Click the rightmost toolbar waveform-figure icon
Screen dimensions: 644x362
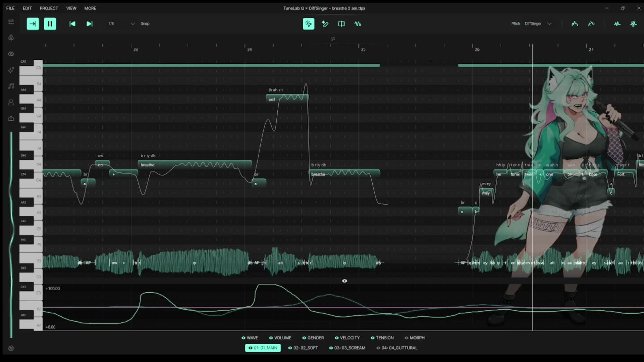pyautogui.click(x=633, y=24)
